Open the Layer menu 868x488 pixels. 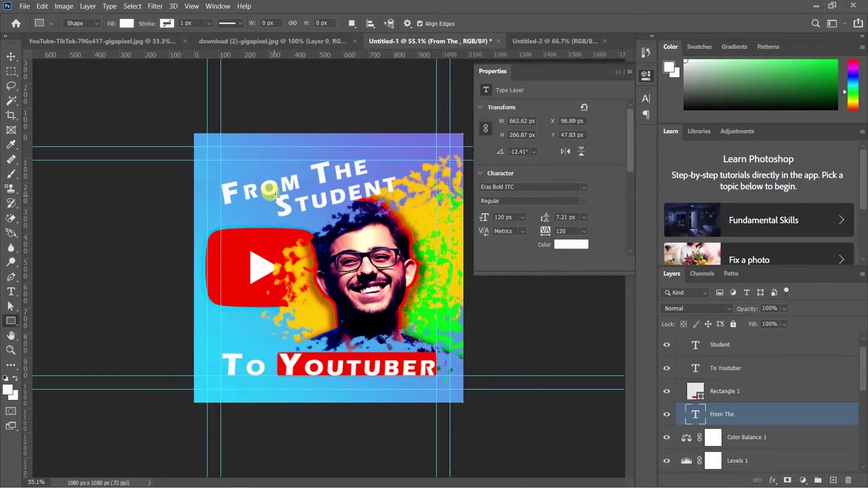tap(88, 6)
